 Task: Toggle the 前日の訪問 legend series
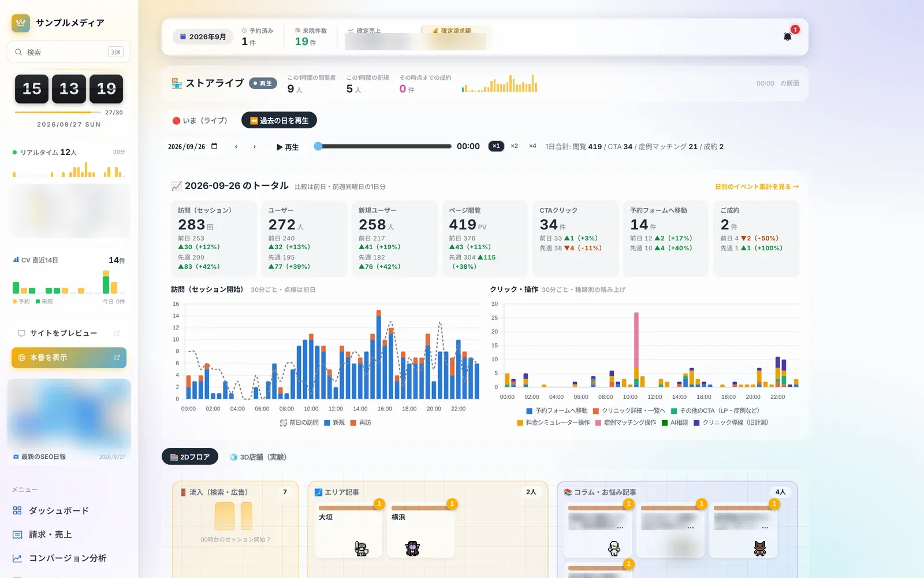tap(299, 423)
